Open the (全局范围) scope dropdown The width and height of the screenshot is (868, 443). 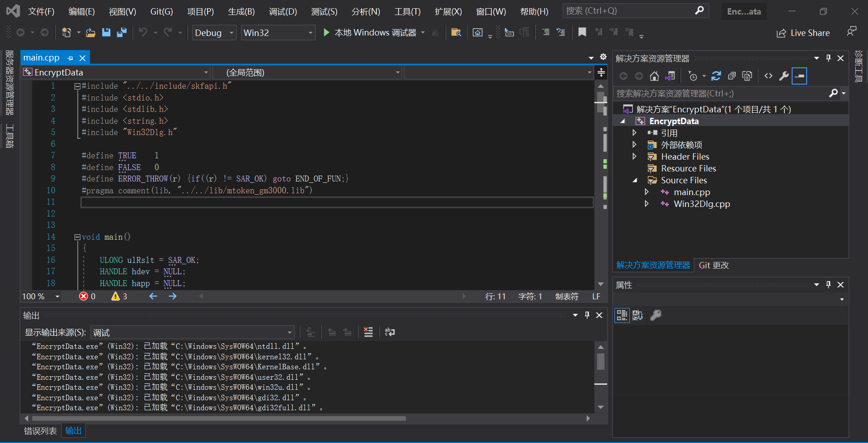308,72
